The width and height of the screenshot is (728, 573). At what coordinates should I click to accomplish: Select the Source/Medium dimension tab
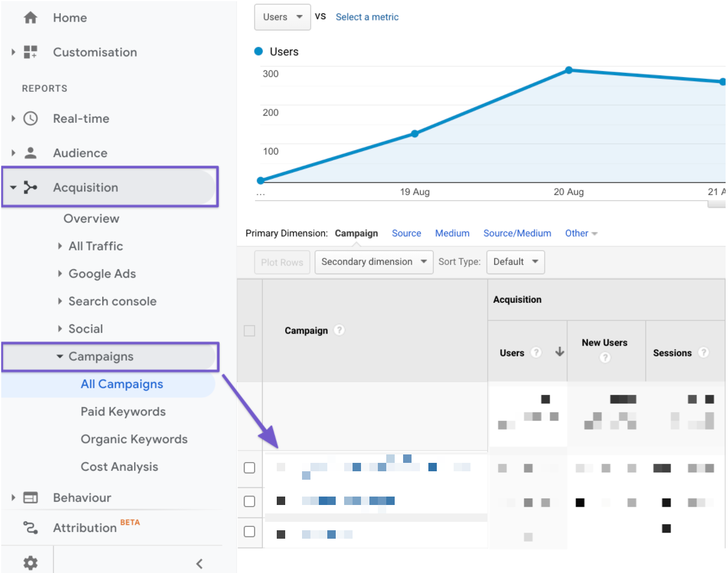coord(517,233)
